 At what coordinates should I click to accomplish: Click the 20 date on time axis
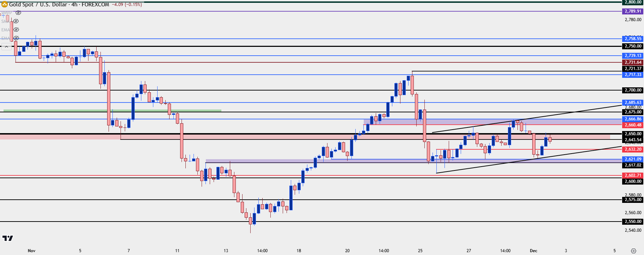(x=347, y=251)
